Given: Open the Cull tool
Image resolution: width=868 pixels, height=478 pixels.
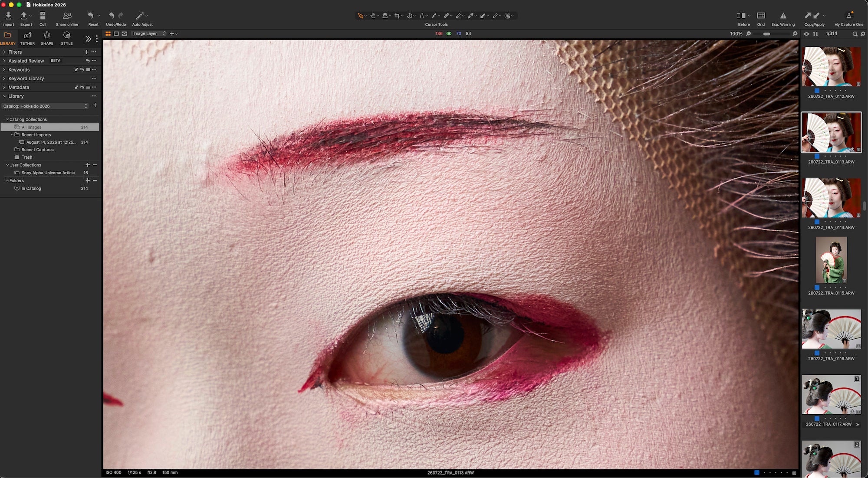Looking at the screenshot, I should tap(43, 16).
